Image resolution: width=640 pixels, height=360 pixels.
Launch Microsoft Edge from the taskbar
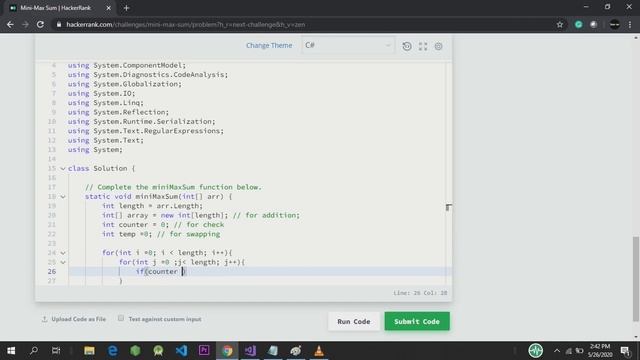[x=113, y=351]
